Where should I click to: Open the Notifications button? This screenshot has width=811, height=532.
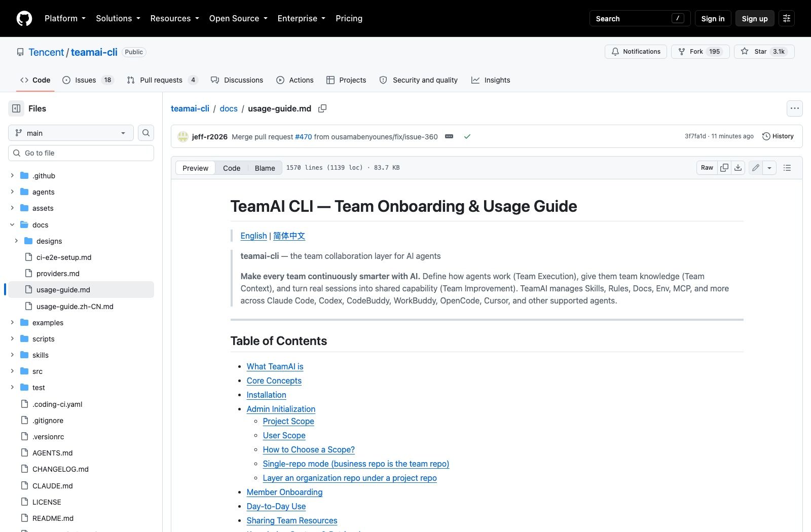[x=636, y=52]
